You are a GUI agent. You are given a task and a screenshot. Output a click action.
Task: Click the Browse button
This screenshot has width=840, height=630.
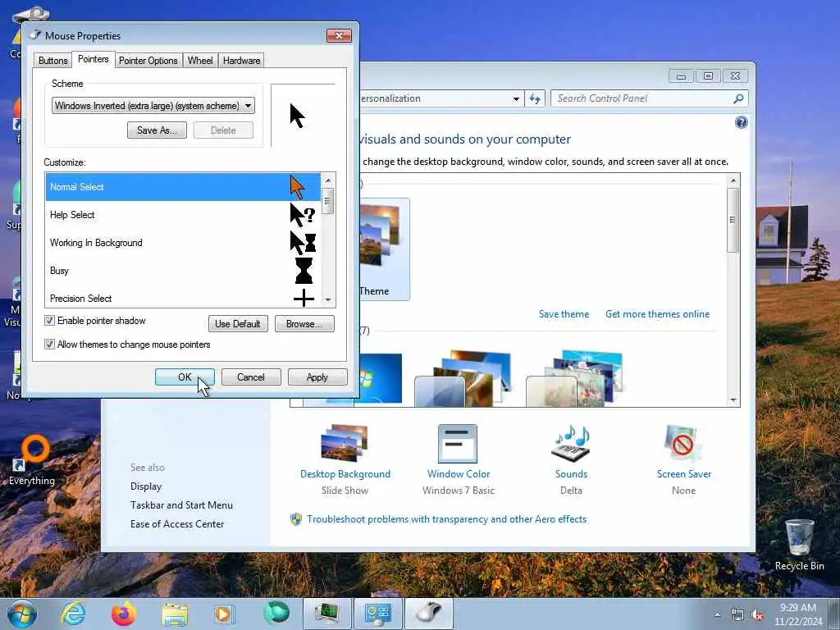pyautogui.click(x=304, y=323)
